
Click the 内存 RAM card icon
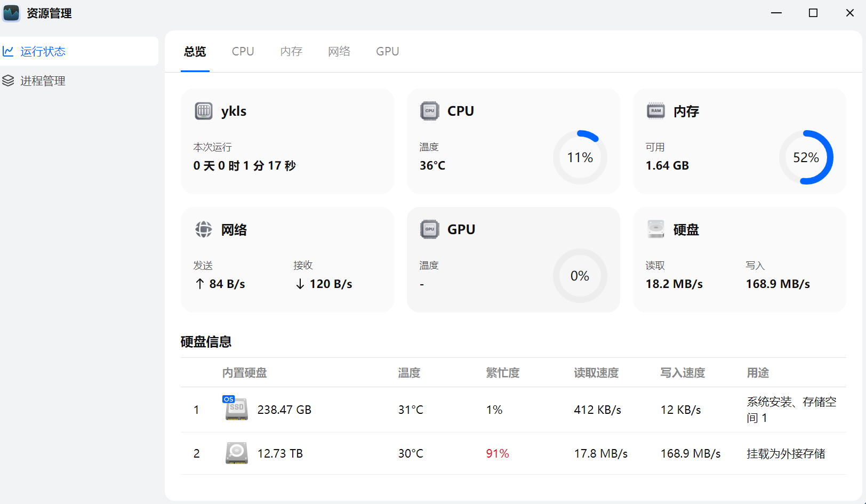656,111
